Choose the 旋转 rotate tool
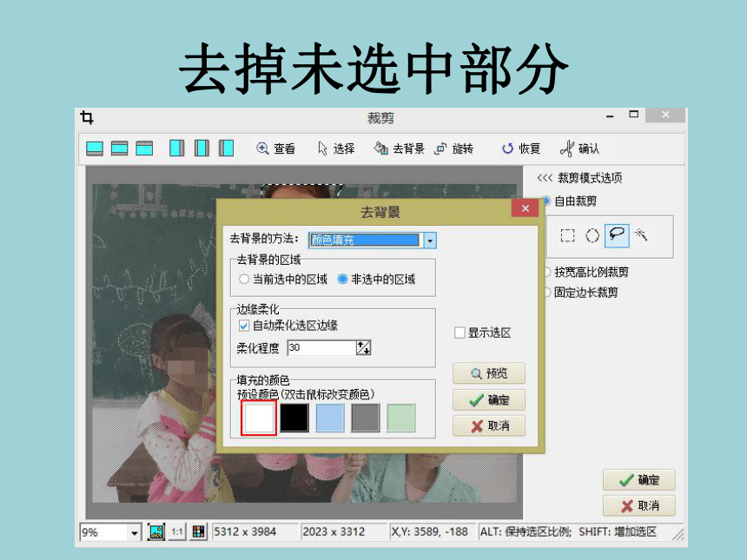 click(454, 148)
